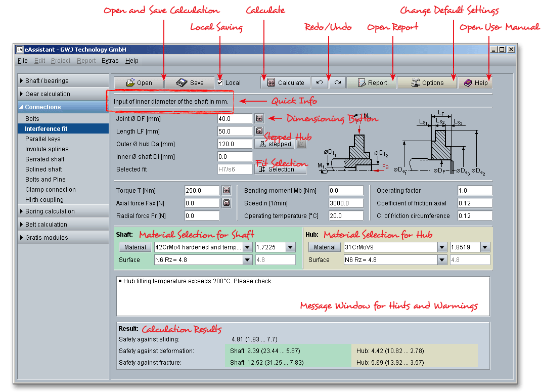541x392 pixels.
Task: Expand the Shaft / bearings section
Action: [47, 81]
